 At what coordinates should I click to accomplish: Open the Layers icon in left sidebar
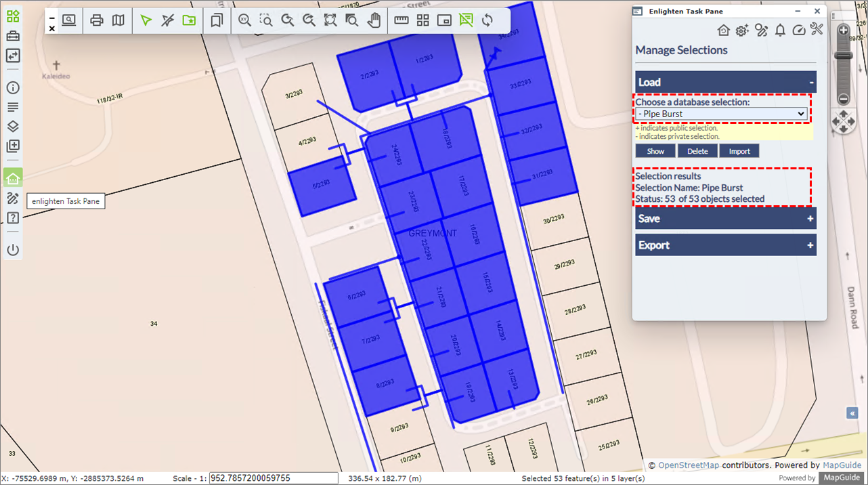pos(13,127)
